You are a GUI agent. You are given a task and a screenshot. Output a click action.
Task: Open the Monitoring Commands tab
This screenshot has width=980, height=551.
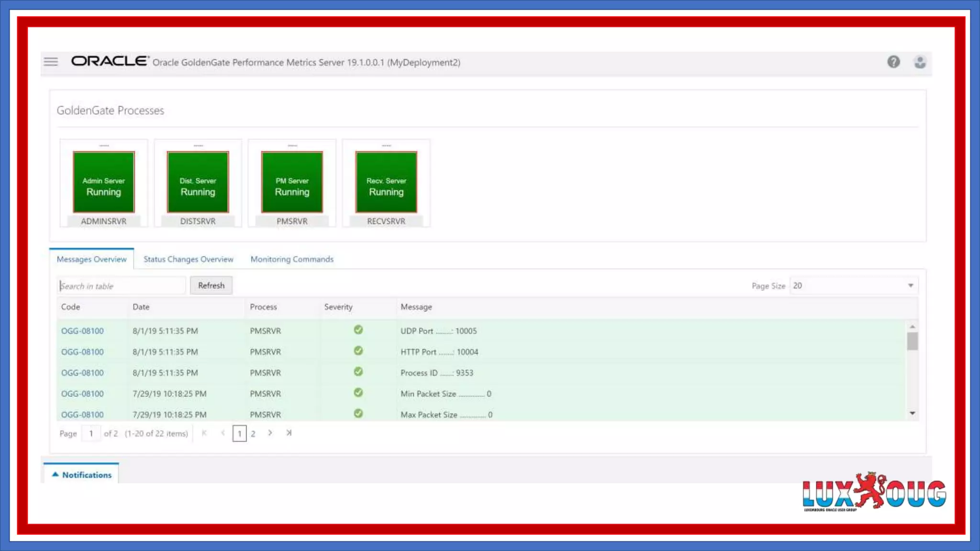pyautogui.click(x=292, y=259)
